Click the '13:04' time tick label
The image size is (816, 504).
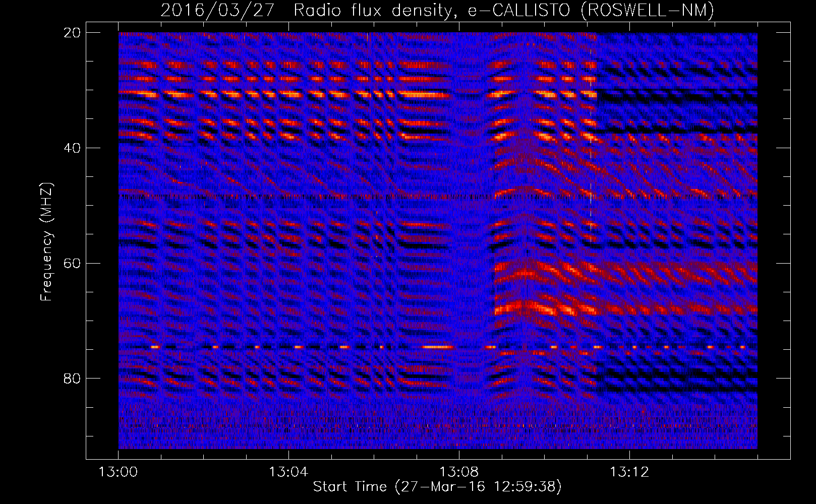(288, 472)
